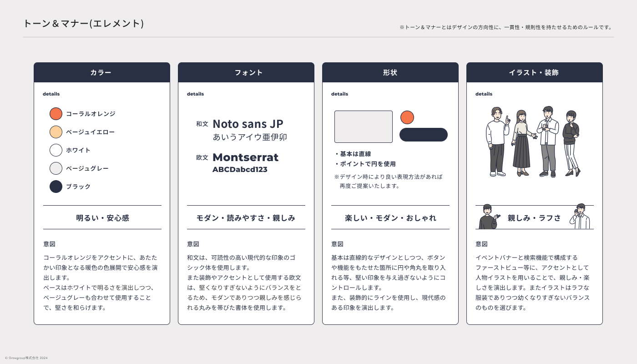Click the man illustration left of 親しみ・ラフさ
Screen dimensions: 637x364
489,217
